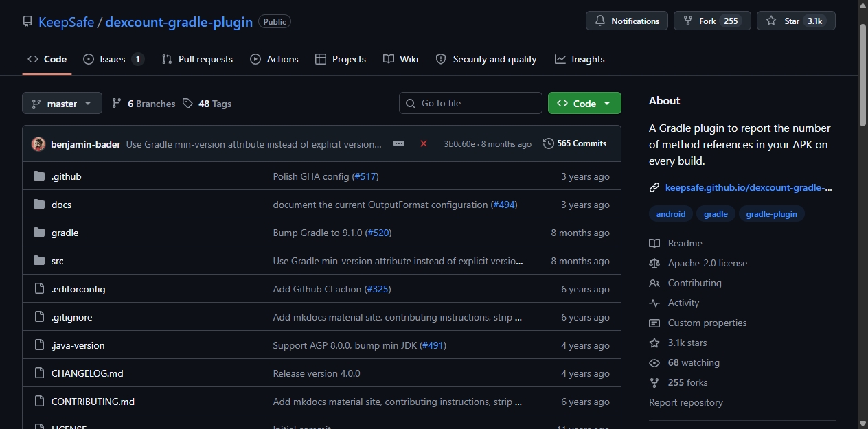This screenshot has width=868, height=429.
Task: Open Contributing link in About
Action: [x=685, y=283]
